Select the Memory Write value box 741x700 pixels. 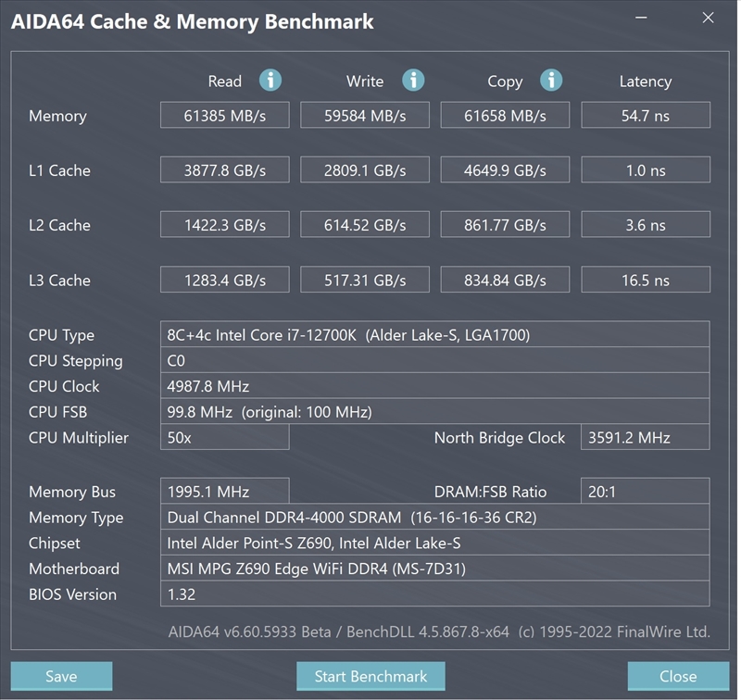pyautogui.click(x=365, y=116)
